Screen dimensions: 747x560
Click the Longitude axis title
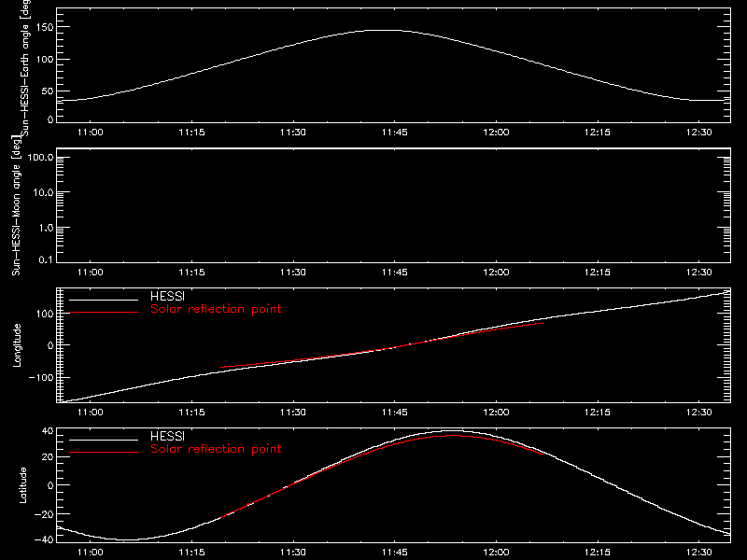point(17,345)
